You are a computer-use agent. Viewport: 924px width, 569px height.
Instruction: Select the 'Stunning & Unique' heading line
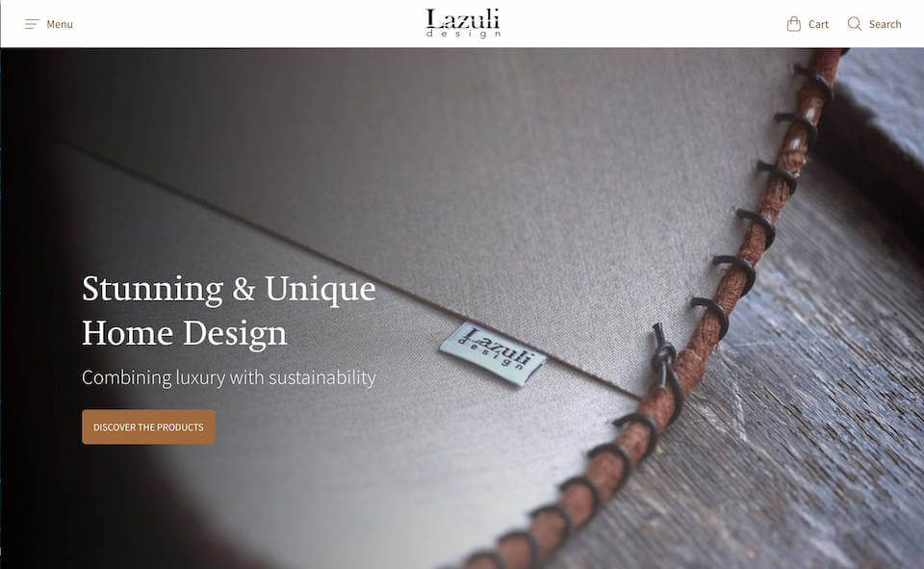click(x=229, y=289)
